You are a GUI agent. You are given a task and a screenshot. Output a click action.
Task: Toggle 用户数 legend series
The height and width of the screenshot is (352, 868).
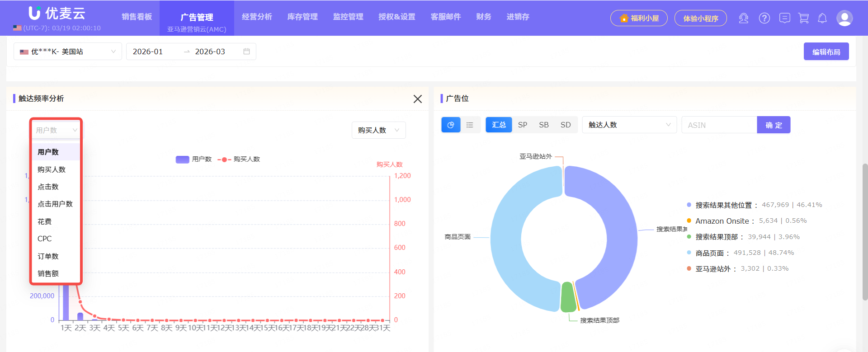click(193, 159)
